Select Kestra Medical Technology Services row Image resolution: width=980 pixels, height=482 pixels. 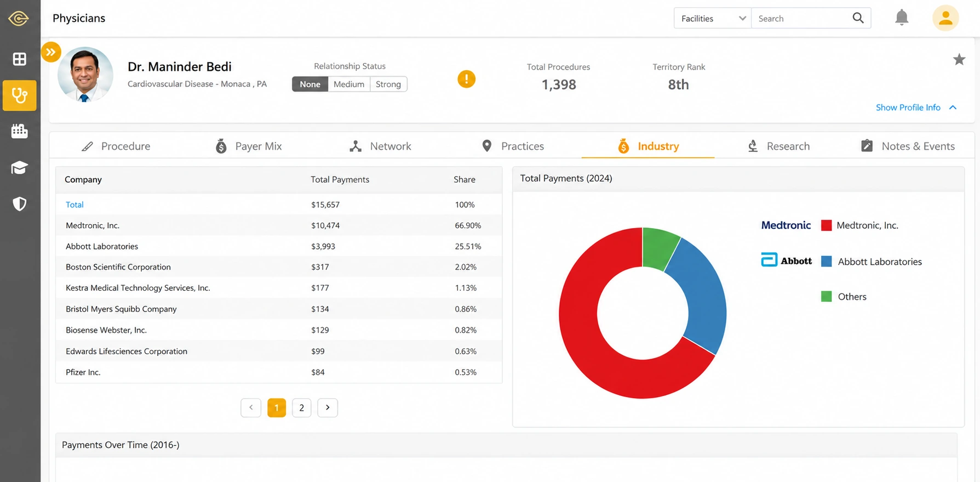pyautogui.click(x=279, y=288)
